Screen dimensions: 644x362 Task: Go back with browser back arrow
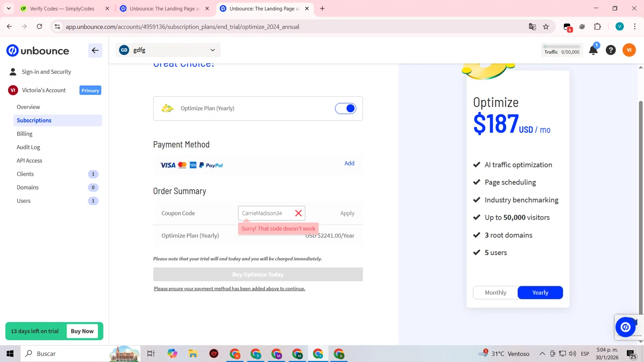[9, 27]
